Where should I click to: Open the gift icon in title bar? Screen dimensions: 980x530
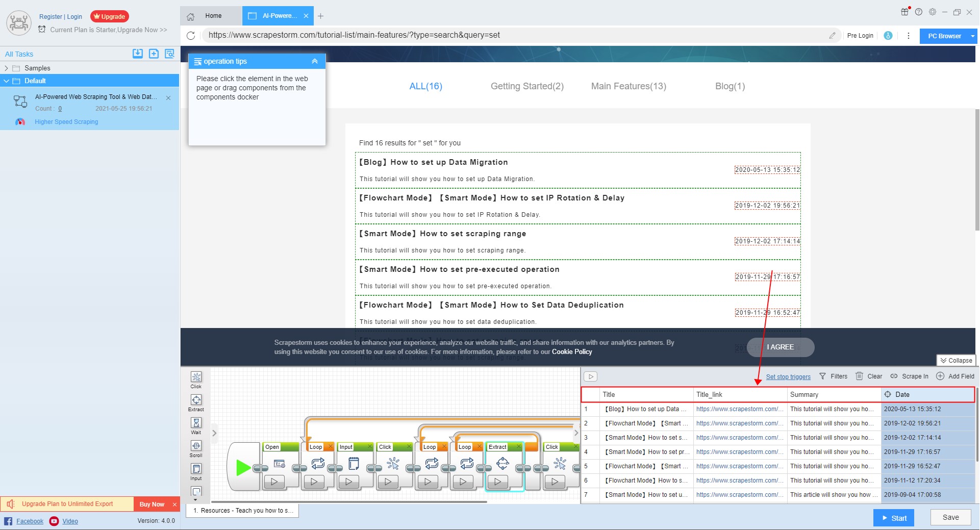[x=904, y=12]
